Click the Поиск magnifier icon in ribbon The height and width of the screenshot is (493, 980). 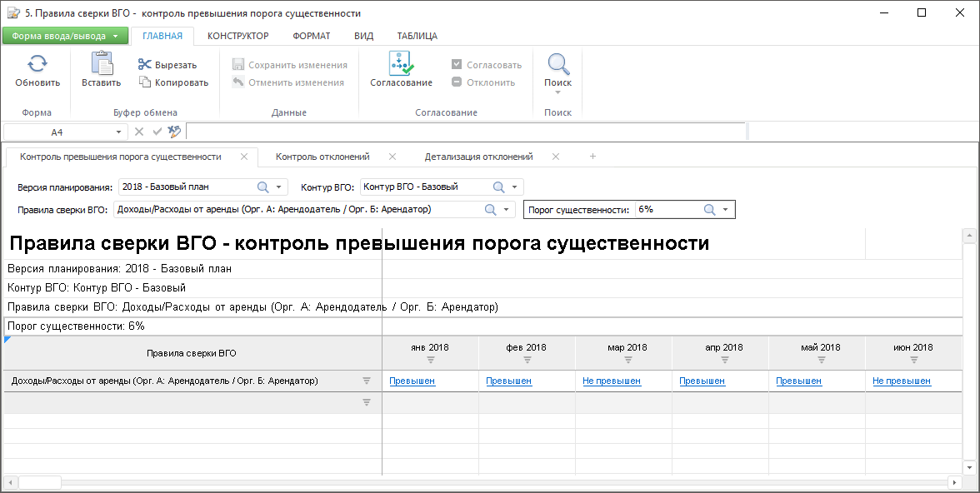557,64
